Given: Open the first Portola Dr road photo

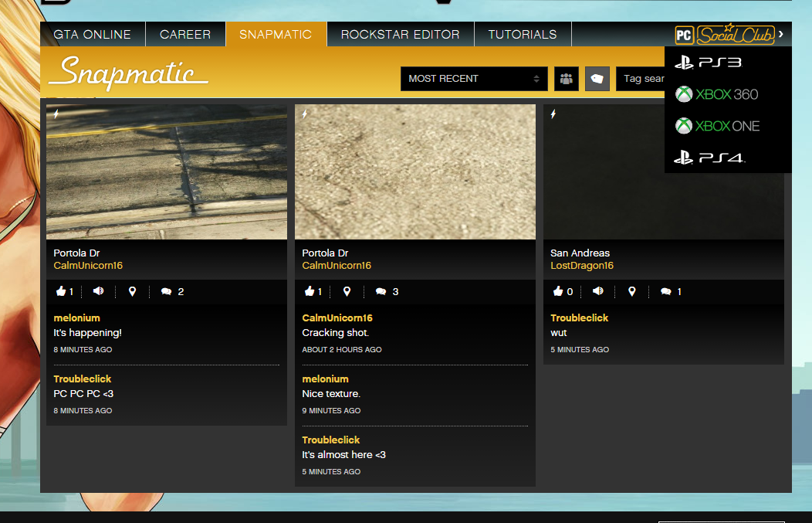Looking at the screenshot, I should coord(167,172).
